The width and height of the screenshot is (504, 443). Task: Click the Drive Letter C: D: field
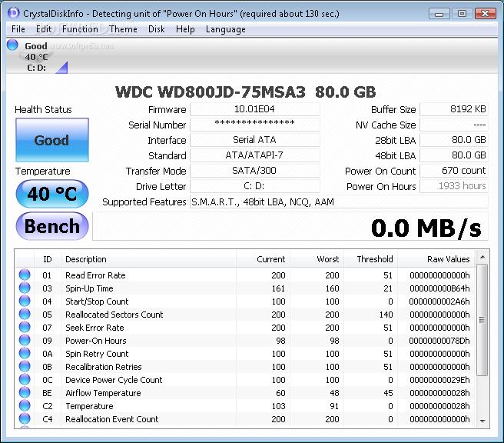[255, 186]
